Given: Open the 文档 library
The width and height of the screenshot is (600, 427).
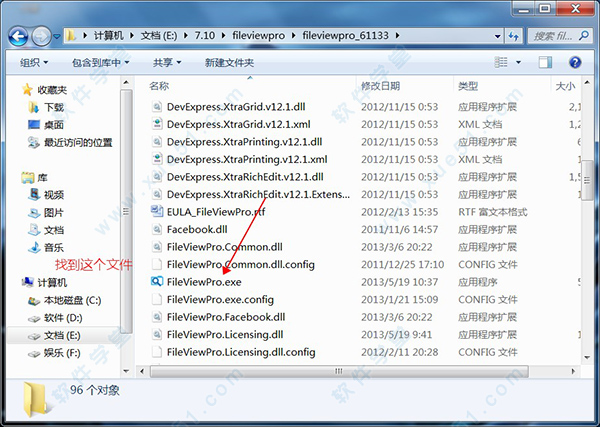Looking at the screenshot, I should 46,230.
